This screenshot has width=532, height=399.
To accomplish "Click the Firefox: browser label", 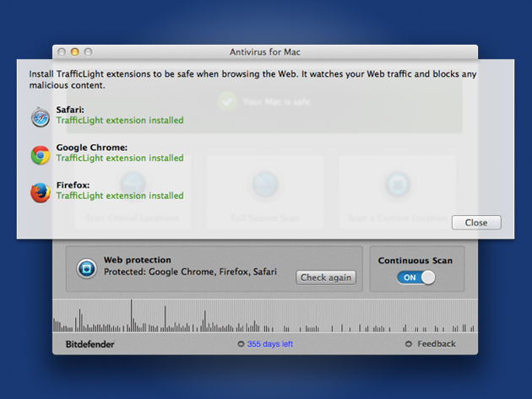I will click(73, 185).
